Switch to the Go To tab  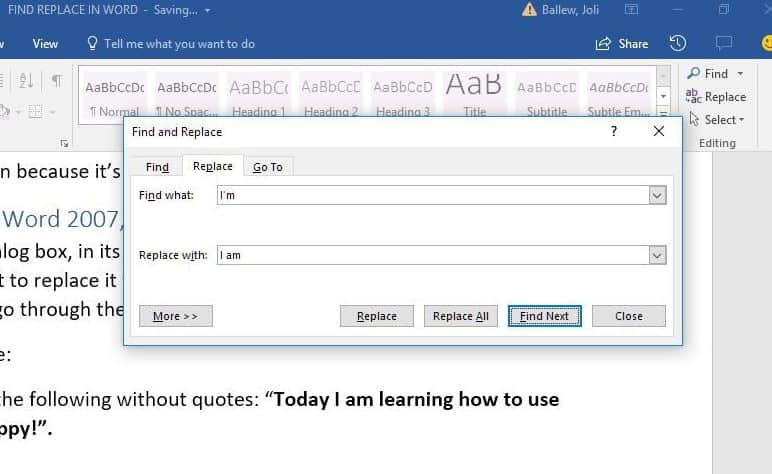(268, 167)
